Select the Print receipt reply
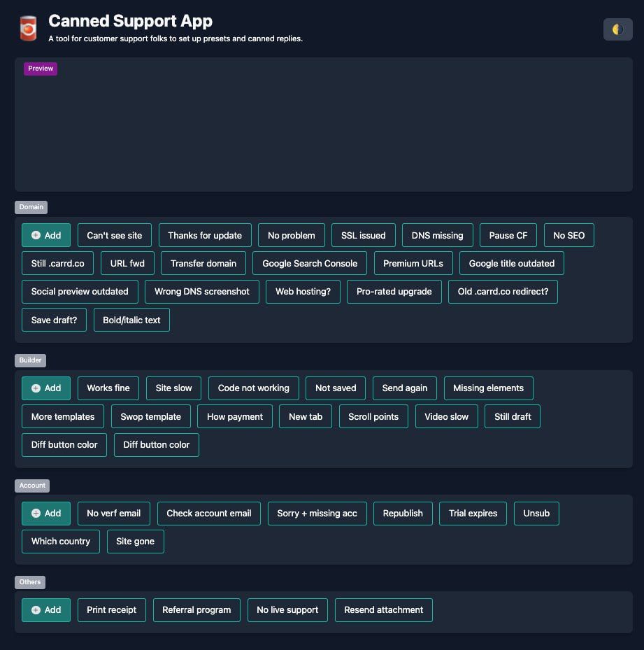Image resolution: width=644 pixels, height=650 pixels. point(111,610)
